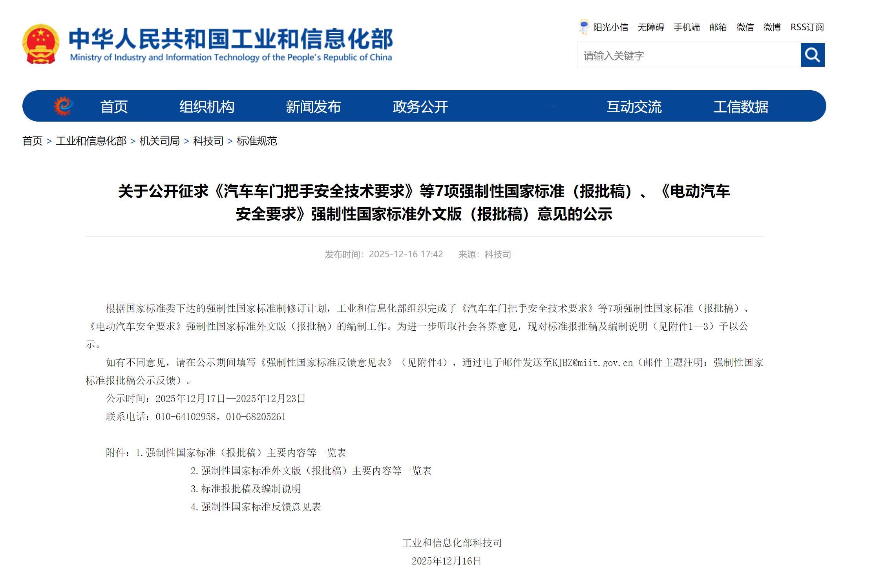Select the 组织机构 navigation menu

coord(206,107)
